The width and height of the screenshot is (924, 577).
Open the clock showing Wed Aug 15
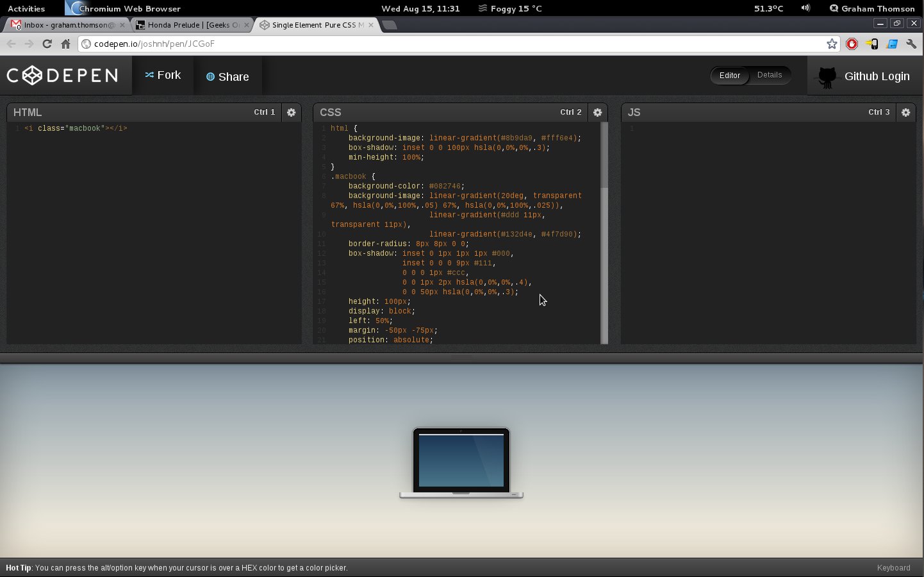(420, 8)
